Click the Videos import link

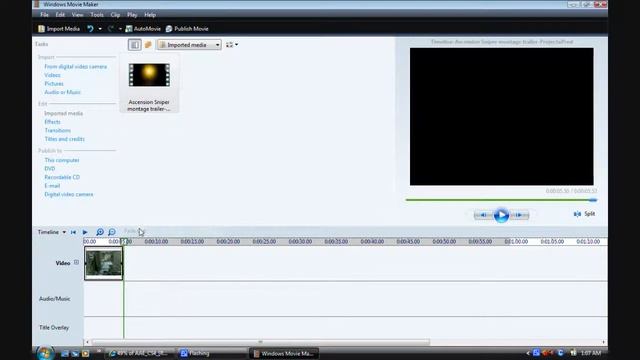point(52,75)
